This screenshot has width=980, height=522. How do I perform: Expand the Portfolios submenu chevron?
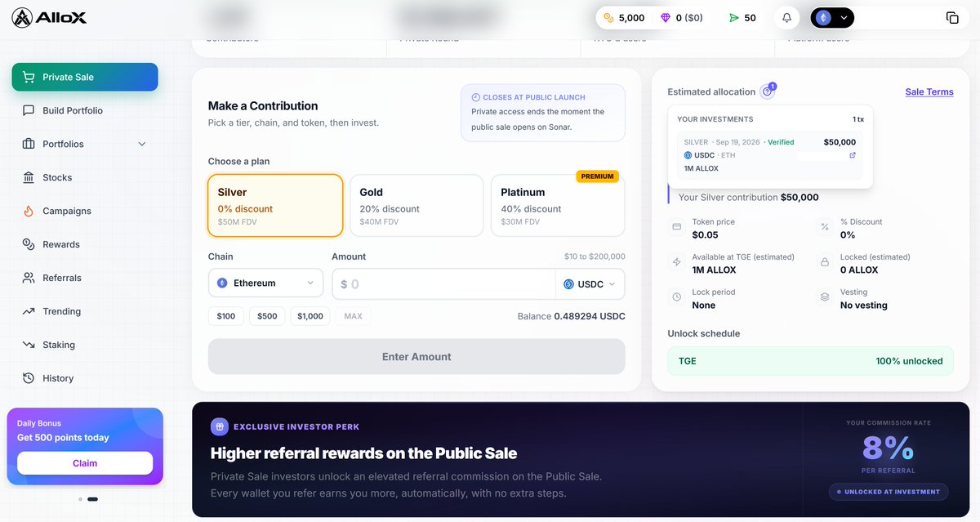(x=142, y=144)
